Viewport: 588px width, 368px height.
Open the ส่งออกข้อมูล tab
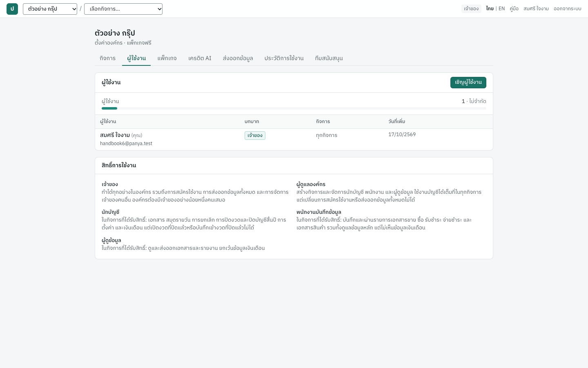point(238,58)
